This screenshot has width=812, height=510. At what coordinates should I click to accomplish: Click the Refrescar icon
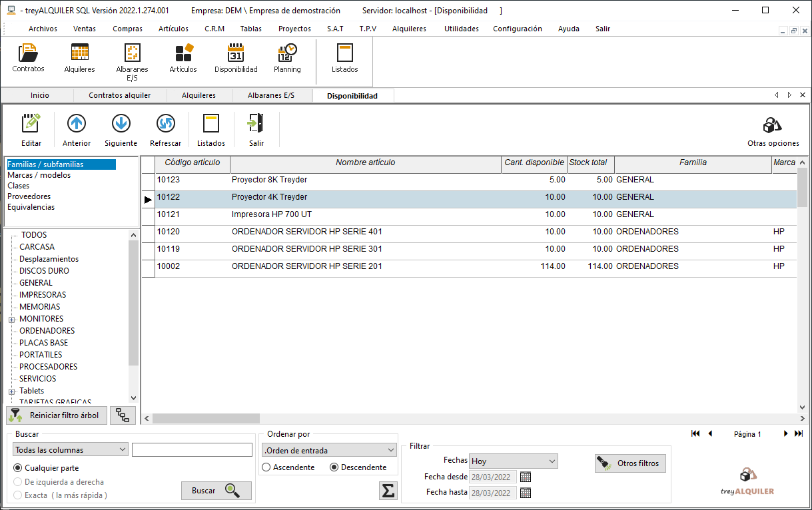[x=165, y=123]
